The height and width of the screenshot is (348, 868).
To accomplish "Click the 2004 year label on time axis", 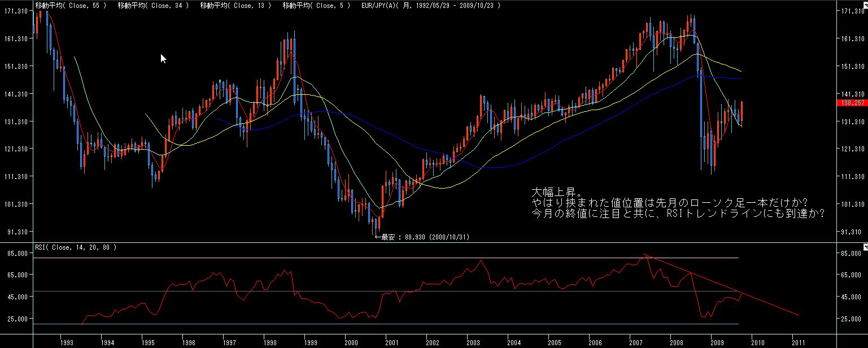I will [x=514, y=342].
